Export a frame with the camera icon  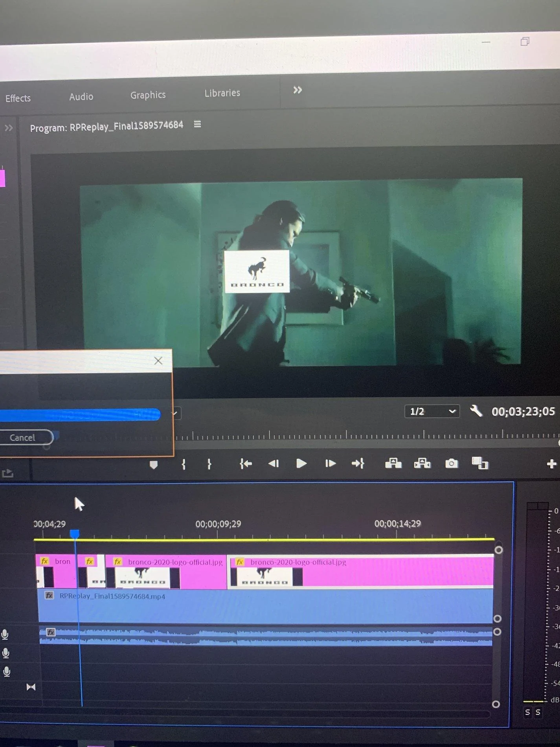pyautogui.click(x=452, y=464)
